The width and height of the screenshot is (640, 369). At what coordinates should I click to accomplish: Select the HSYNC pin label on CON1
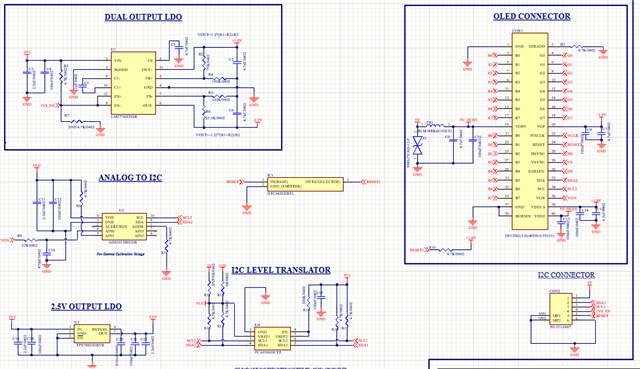click(538, 153)
